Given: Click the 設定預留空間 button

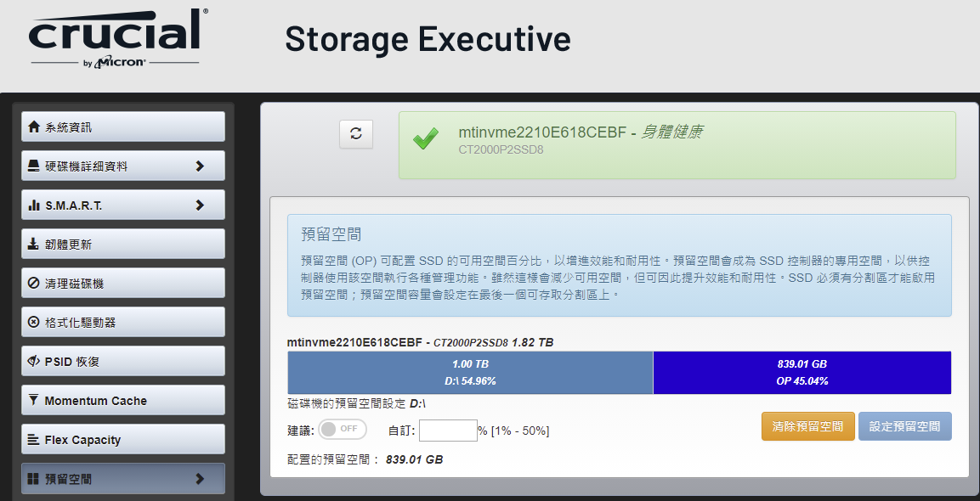Looking at the screenshot, I should [x=905, y=426].
